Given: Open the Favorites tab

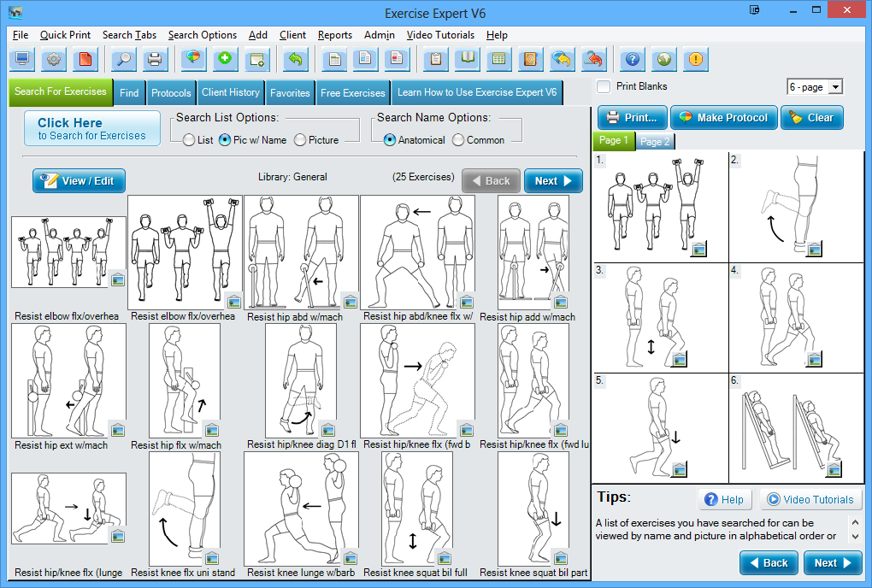Looking at the screenshot, I should tap(290, 93).
